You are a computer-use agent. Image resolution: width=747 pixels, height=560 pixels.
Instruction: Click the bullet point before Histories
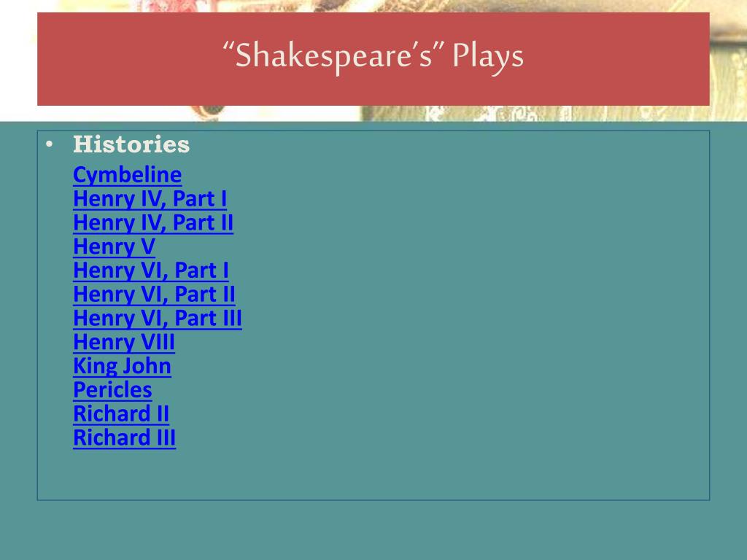49,144
